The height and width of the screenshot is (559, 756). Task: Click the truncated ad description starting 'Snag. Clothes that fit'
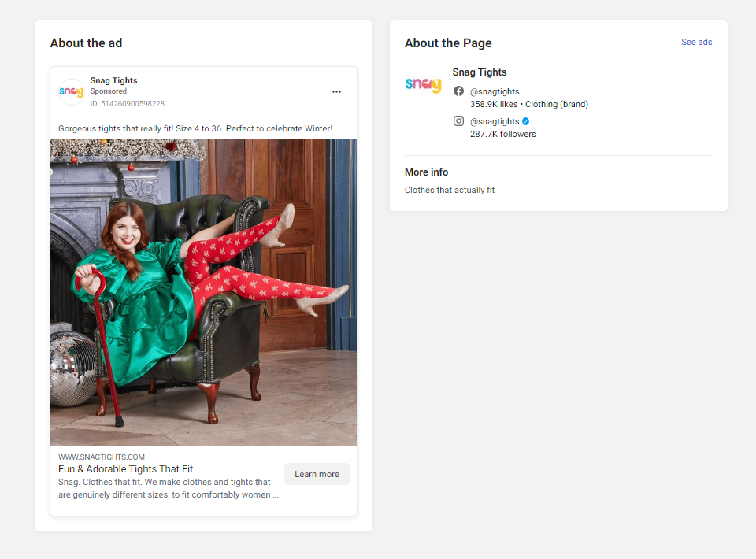(x=168, y=488)
